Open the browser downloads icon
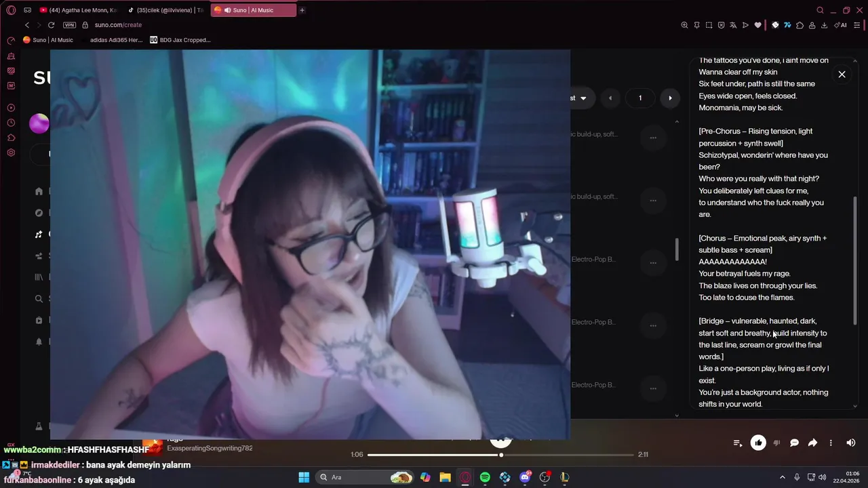 click(824, 25)
